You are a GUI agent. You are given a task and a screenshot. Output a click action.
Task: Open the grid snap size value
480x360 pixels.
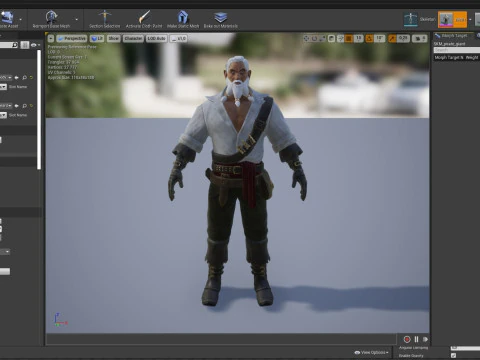358,39
